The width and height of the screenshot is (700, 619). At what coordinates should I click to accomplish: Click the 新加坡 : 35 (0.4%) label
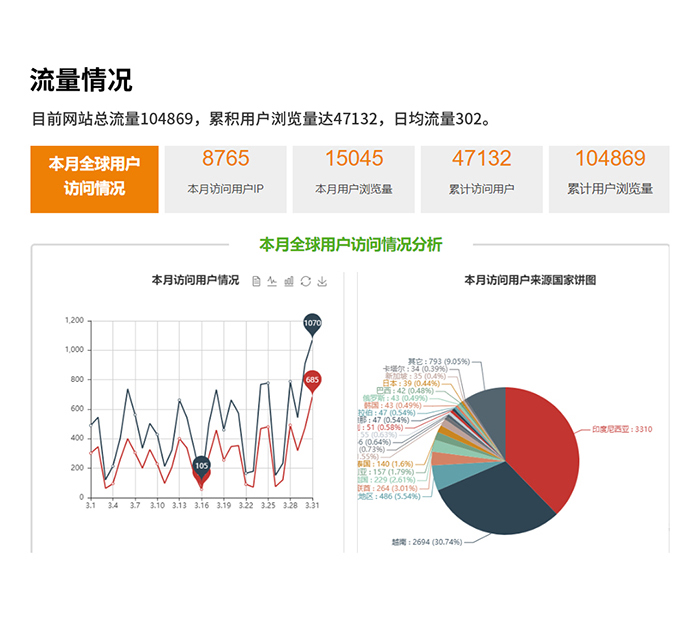[416, 376]
